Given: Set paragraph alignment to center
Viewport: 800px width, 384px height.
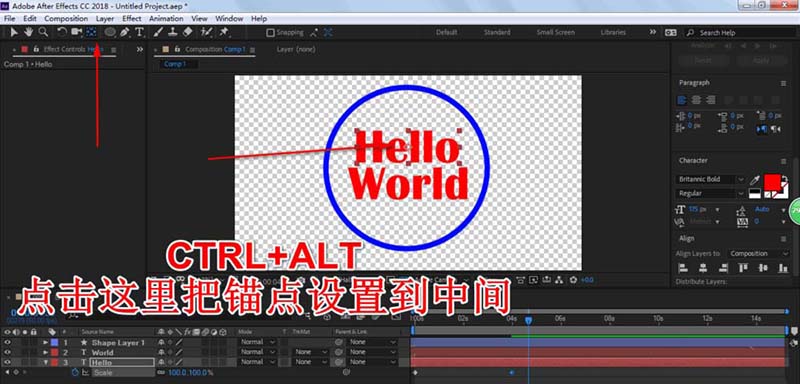Looking at the screenshot, I should 696,100.
